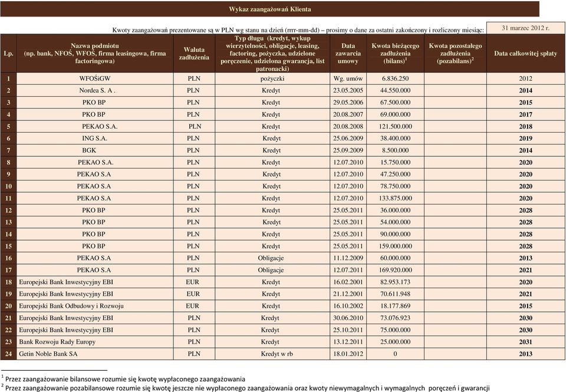Select the amount '8.500.000'
Viewport: 566px width, 392px height.
pos(395,150)
